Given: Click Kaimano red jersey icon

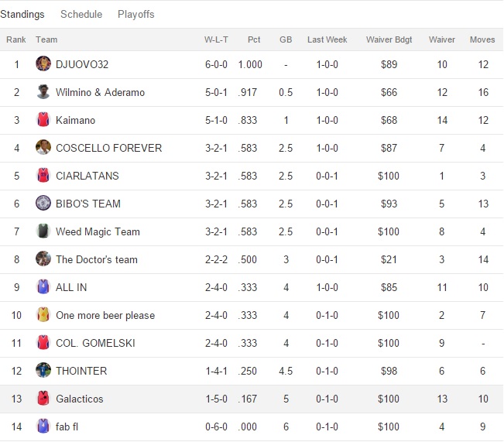Looking at the screenshot, I should coord(43,120).
